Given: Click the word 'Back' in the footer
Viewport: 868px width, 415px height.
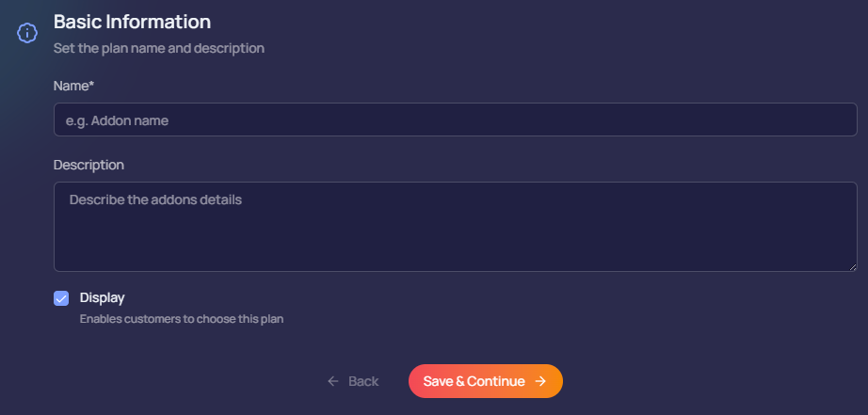Looking at the screenshot, I should click(x=363, y=381).
